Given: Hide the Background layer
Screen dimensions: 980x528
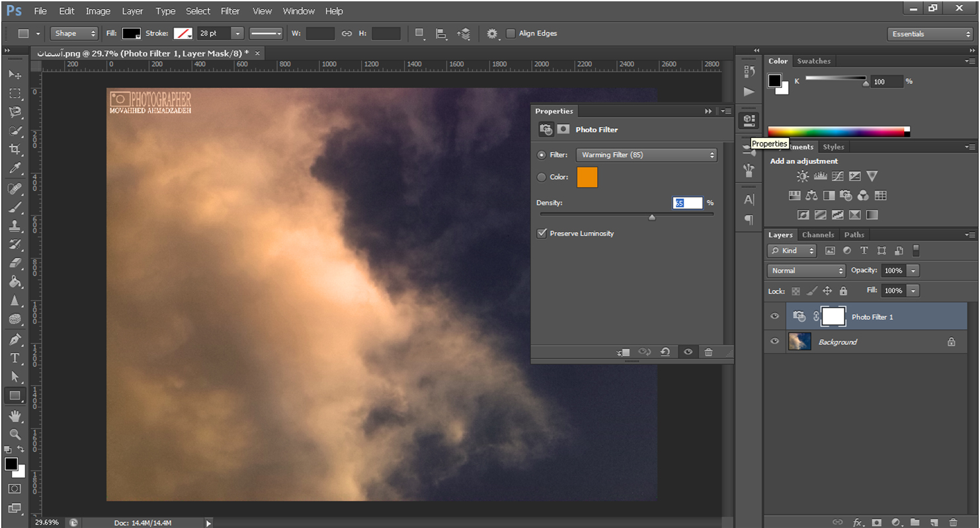Looking at the screenshot, I should 775,342.
